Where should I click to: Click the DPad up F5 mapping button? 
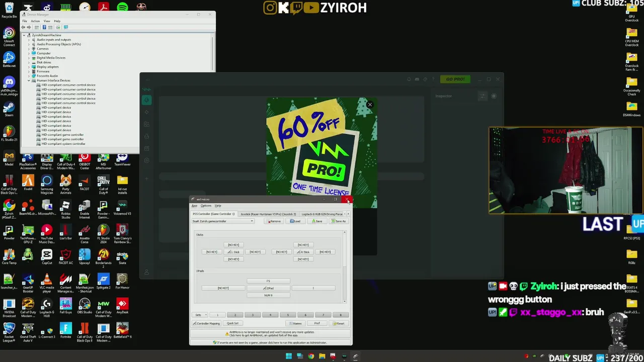pos(268,281)
